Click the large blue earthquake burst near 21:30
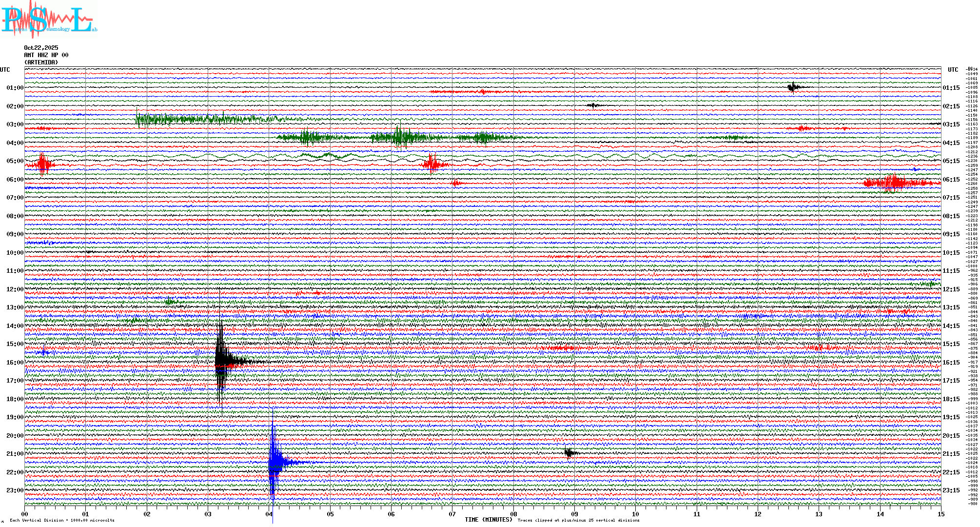 point(274,462)
